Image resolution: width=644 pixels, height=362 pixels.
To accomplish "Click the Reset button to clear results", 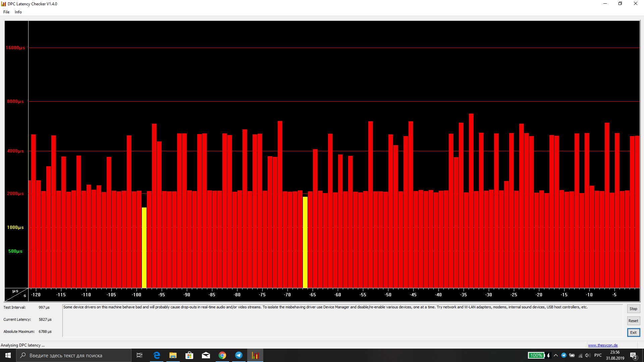I will tap(633, 320).
